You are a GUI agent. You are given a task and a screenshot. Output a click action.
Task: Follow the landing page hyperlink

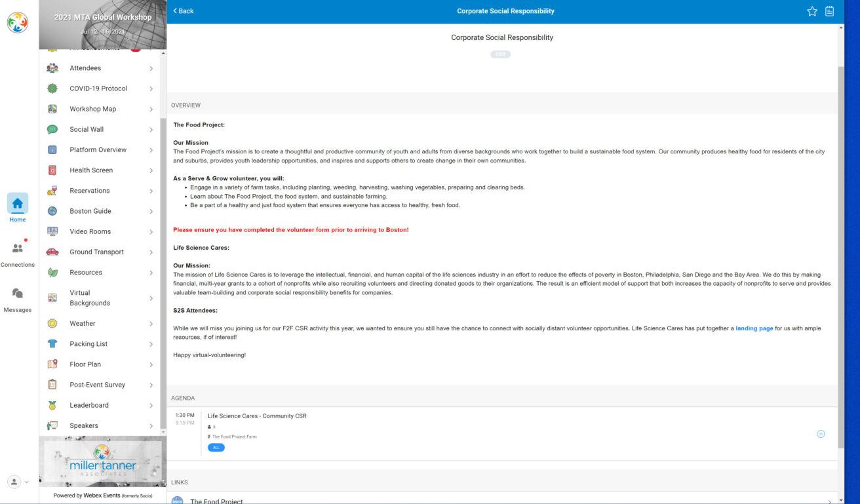coord(754,328)
